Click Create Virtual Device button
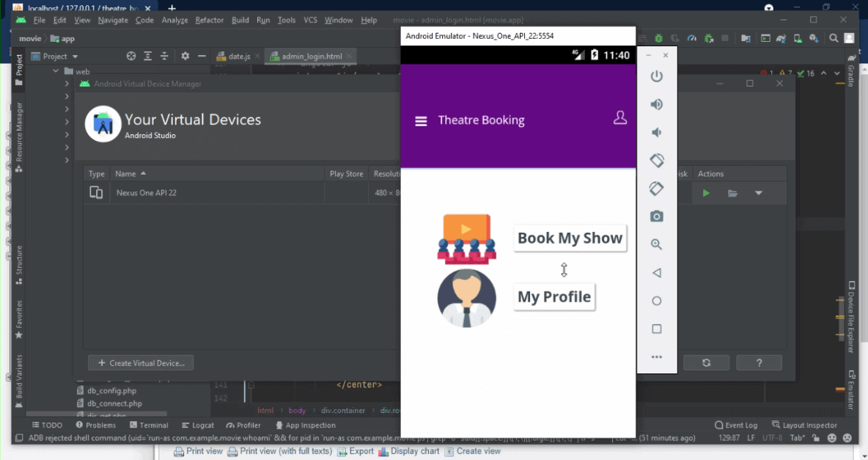Image resolution: width=868 pixels, height=460 pixels. [x=141, y=363]
